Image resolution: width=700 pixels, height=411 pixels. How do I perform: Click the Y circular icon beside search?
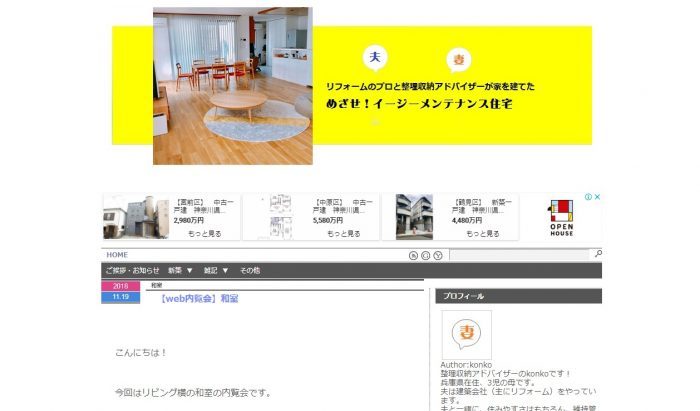pyautogui.click(x=438, y=256)
